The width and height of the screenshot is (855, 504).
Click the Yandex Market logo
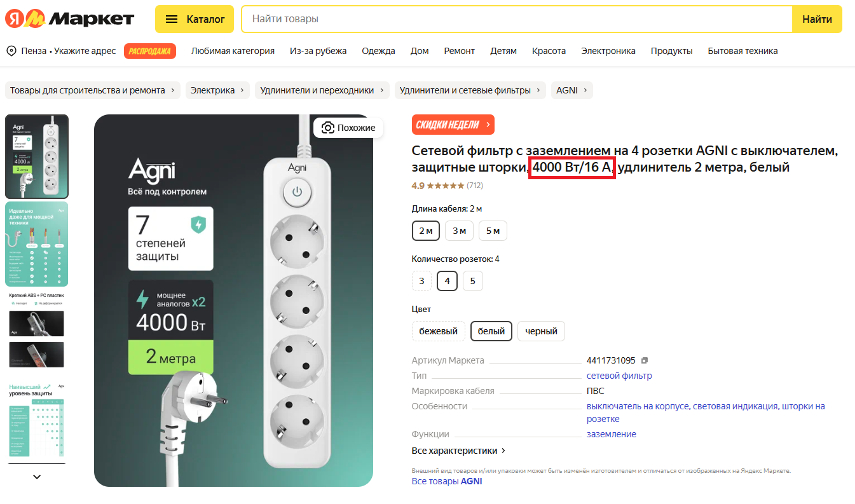coord(70,19)
